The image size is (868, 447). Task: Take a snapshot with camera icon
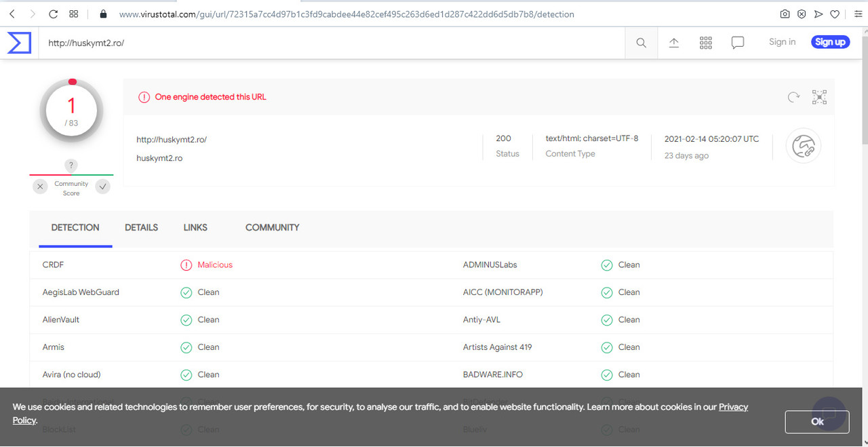[785, 14]
